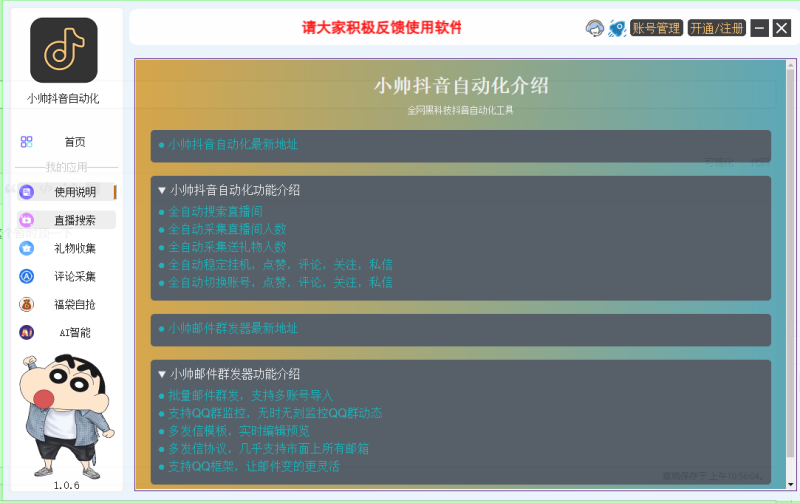Image resolution: width=800 pixels, height=503 pixels.
Task: Click the 直播搜索 camera icon
Action: coord(27,220)
